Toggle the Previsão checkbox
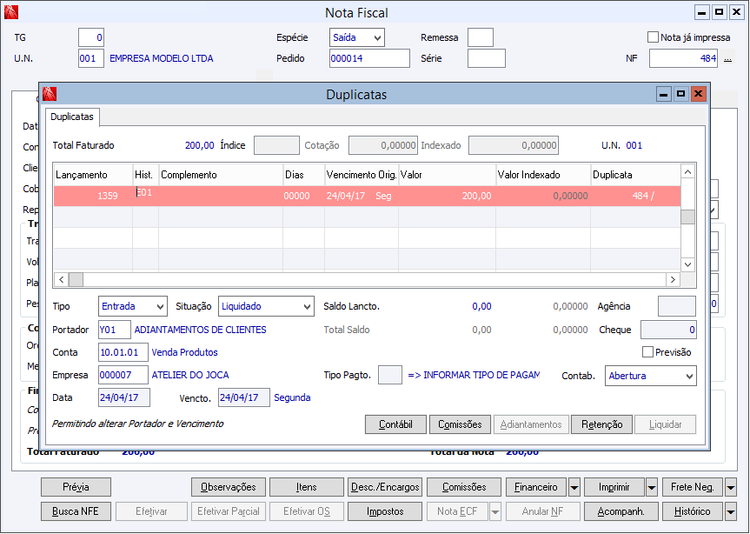750x534 pixels. click(x=648, y=352)
